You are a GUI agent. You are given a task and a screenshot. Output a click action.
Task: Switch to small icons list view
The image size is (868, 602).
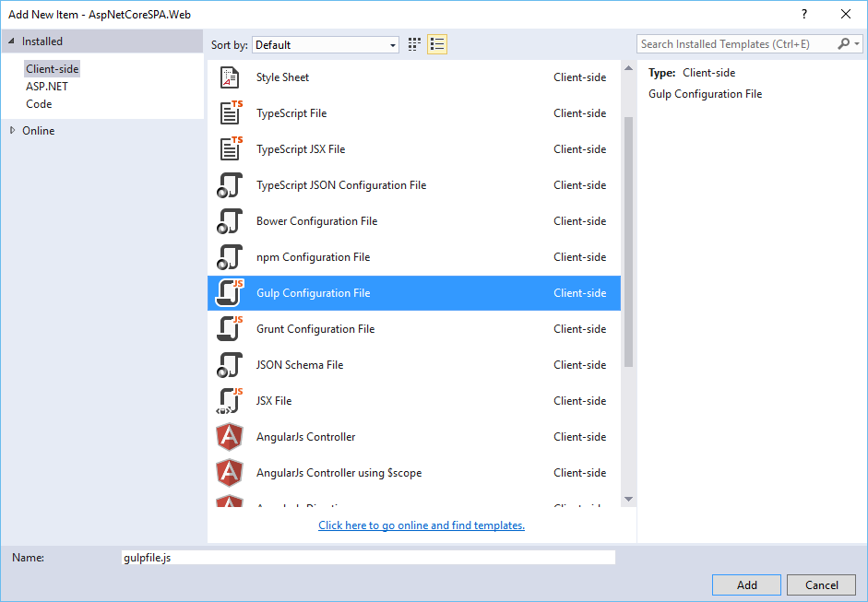click(437, 44)
